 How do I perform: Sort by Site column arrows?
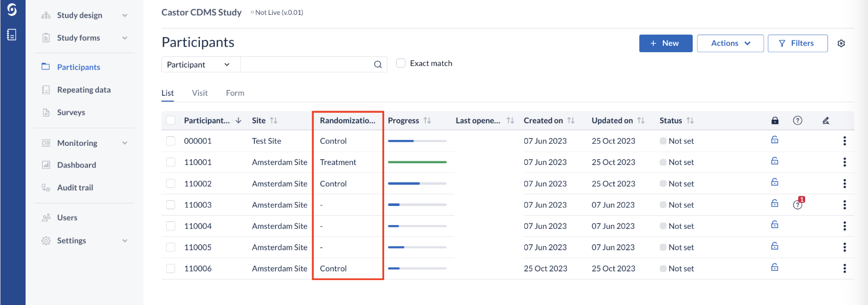coord(274,121)
